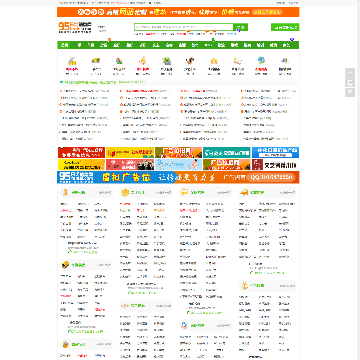Open the more link beside coins header
360x360 pixels.
click(x=164, y=193)
